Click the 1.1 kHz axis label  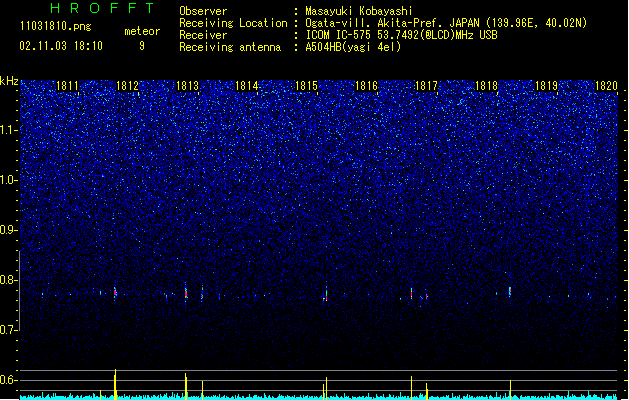click(8, 130)
